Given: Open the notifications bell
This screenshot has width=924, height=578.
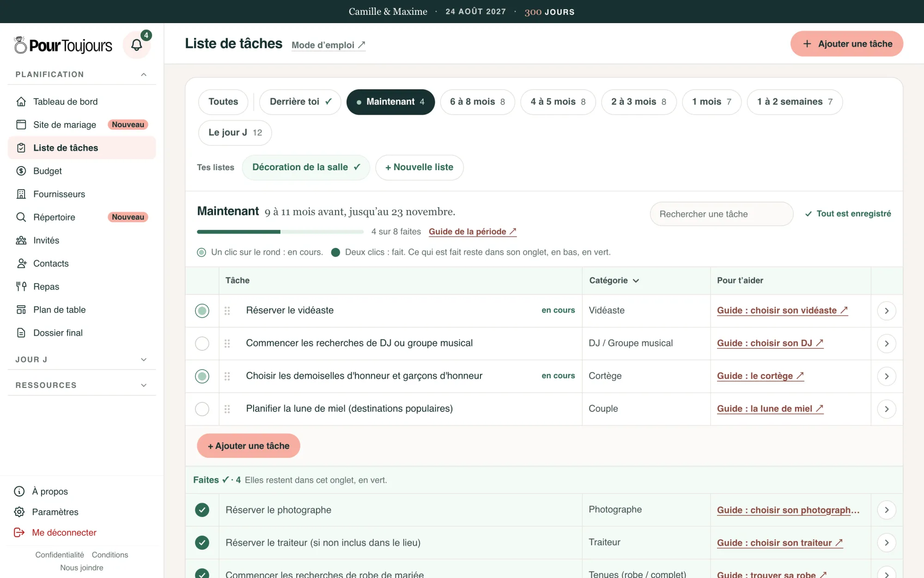Looking at the screenshot, I should 136,45.
